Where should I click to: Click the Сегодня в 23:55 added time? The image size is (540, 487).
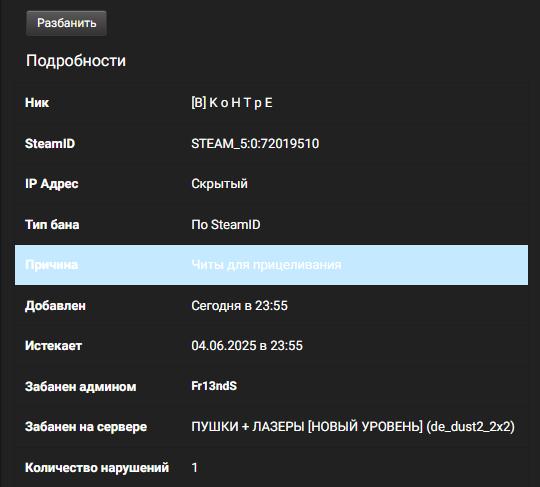tap(239, 305)
